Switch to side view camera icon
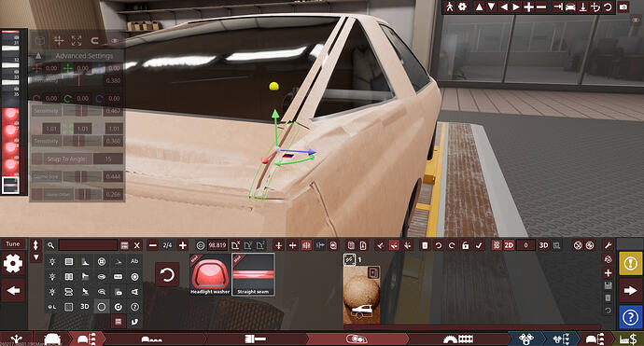Image resolution: width=644 pixels, height=346 pixels. [x=558, y=7]
